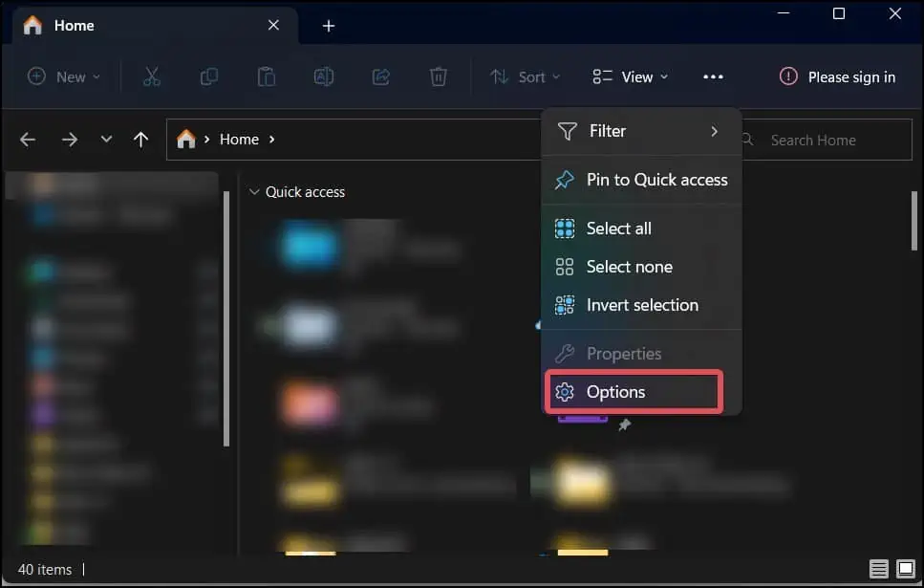Choose Select all from the open menu

pyautogui.click(x=617, y=228)
